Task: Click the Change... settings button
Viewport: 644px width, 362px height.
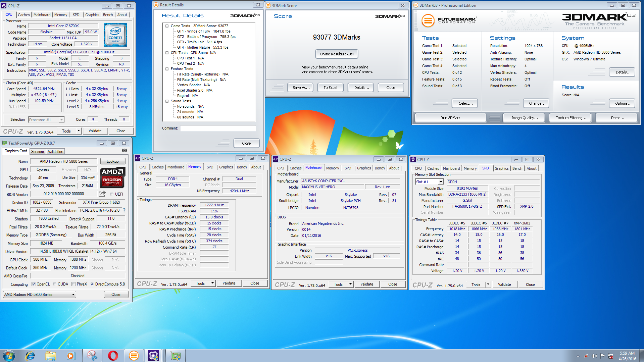Action: (537, 103)
